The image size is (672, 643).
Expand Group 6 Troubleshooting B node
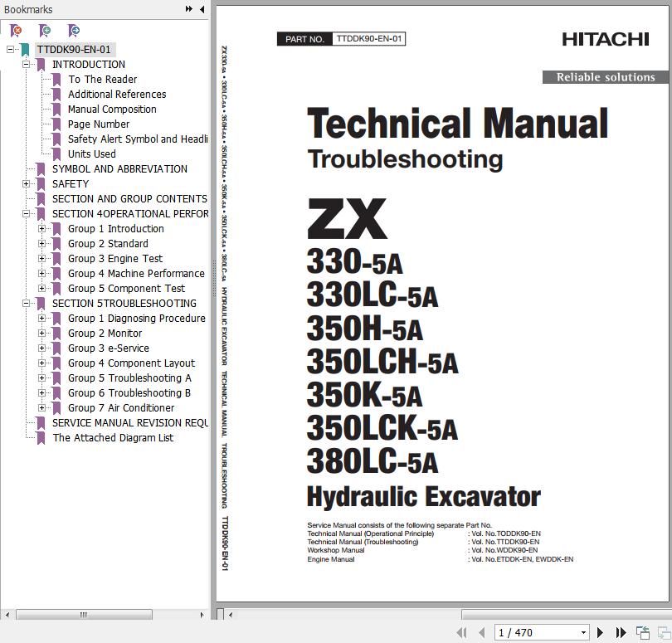point(41,393)
